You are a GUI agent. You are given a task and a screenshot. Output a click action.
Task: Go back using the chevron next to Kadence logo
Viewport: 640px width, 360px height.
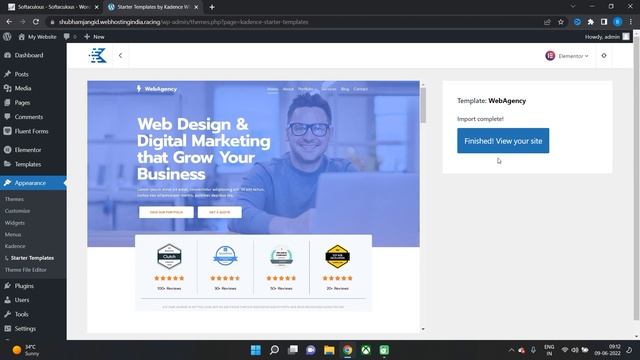[x=120, y=56]
